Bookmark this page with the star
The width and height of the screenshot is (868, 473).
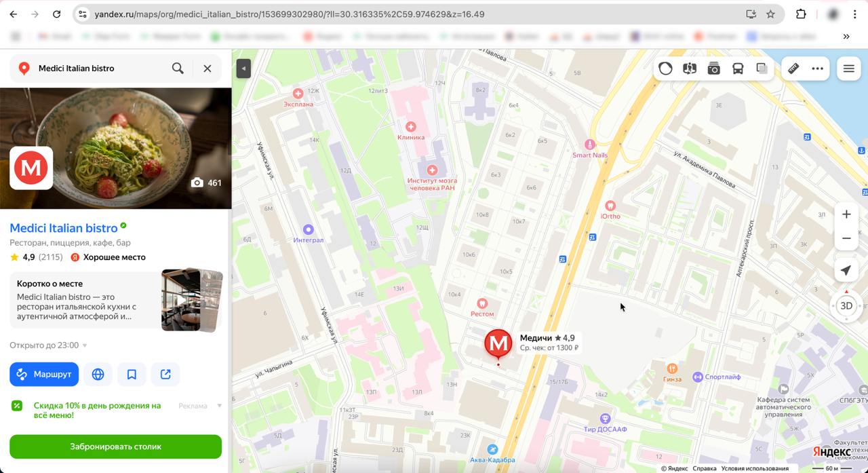tap(770, 14)
